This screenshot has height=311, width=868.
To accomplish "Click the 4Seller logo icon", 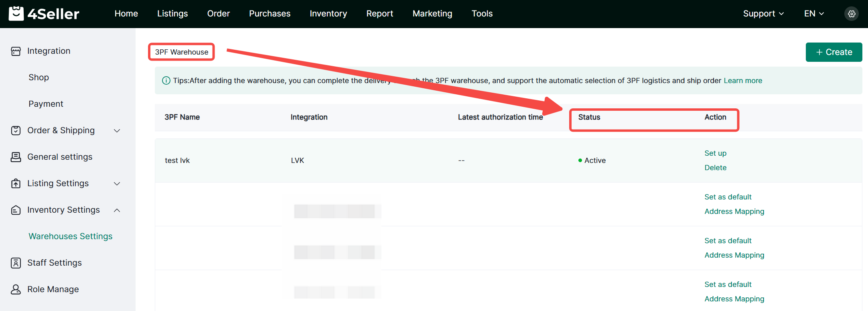I will pyautogui.click(x=16, y=13).
